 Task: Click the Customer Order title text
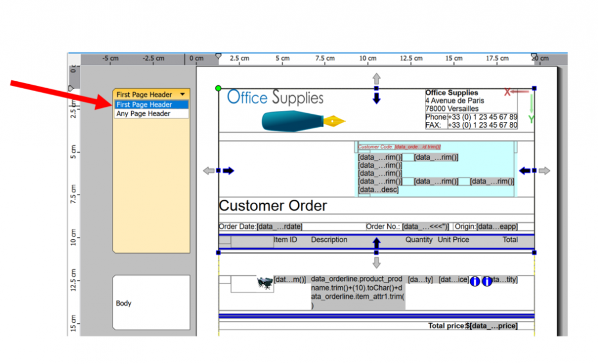point(273,206)
